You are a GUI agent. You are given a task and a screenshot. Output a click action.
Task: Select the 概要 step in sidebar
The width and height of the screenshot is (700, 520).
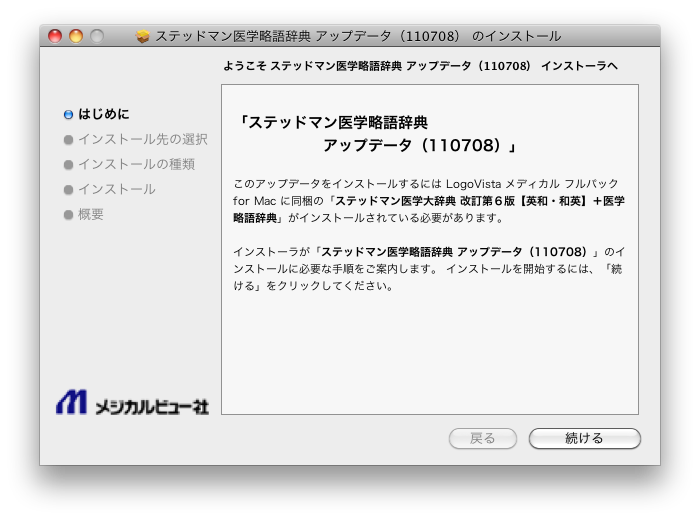91,215
